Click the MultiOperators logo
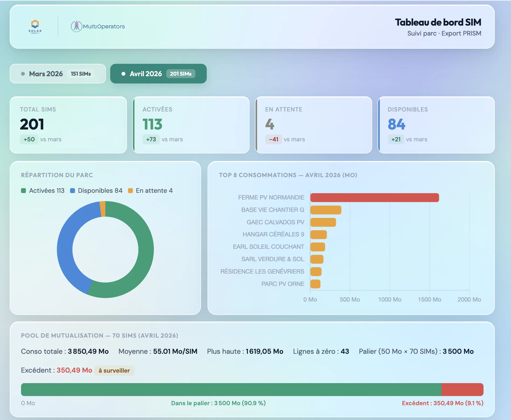 tap(98, 26)
